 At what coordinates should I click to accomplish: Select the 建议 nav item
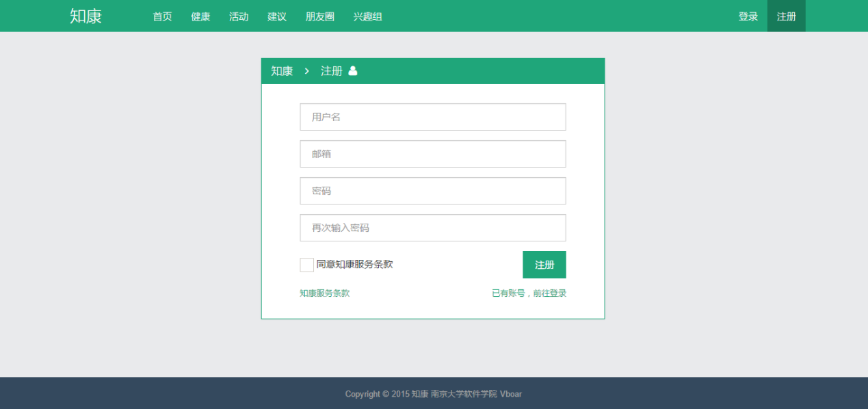tap(277, 16)
